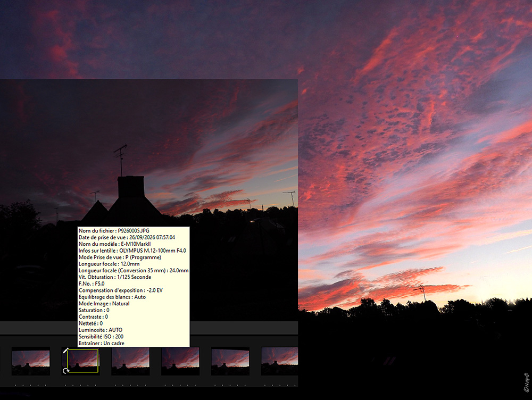This screenshot has height=400, width=532.
Task: Click the 'Contraste : 0' line
Action: click(x=93, y=317)
